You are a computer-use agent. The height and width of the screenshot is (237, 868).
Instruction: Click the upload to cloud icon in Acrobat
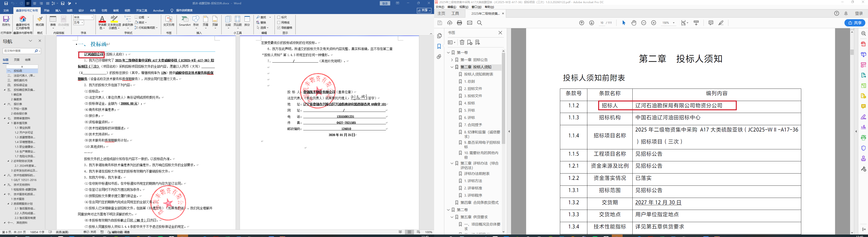450,23
